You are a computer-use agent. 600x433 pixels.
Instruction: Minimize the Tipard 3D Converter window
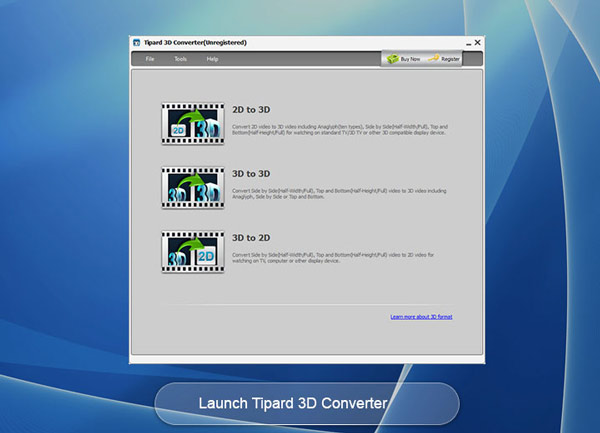click(464, 43)
